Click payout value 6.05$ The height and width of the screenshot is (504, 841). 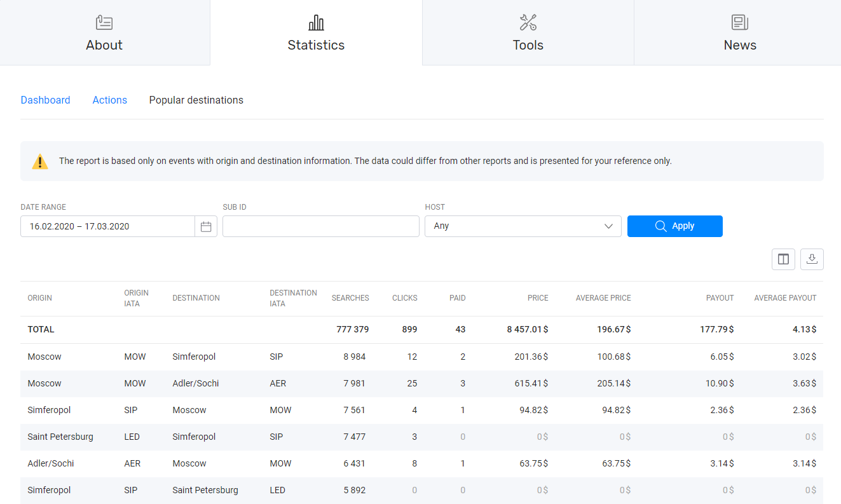point(722,357)
